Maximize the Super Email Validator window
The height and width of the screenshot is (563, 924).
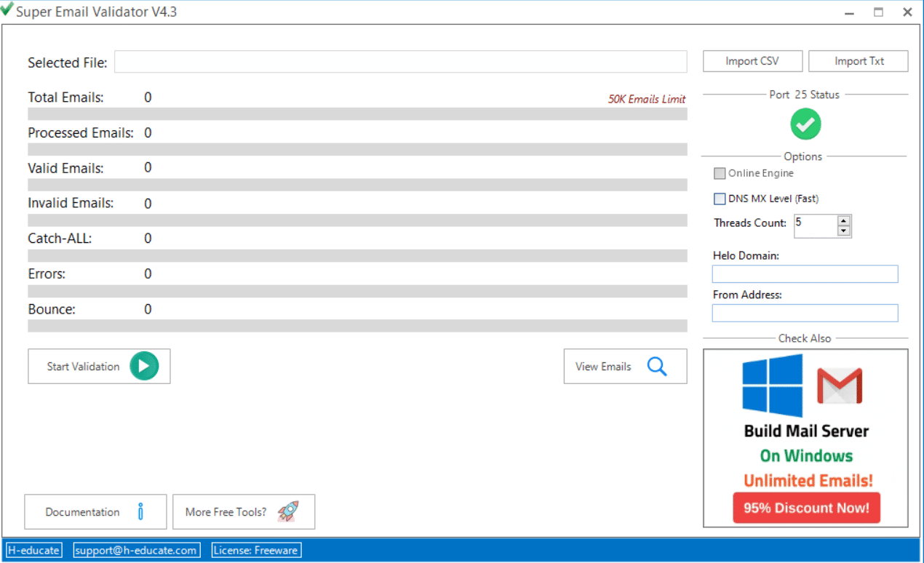point(878,12)
